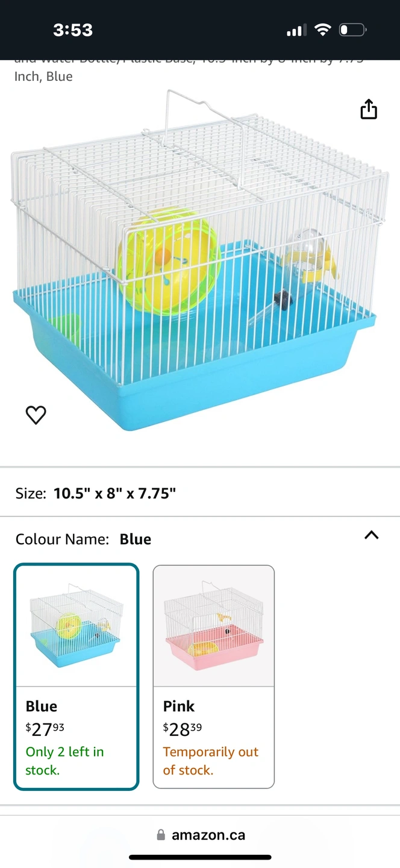
Task: Tap the 3:53 clock in the status bar
Action: (73, 30)
